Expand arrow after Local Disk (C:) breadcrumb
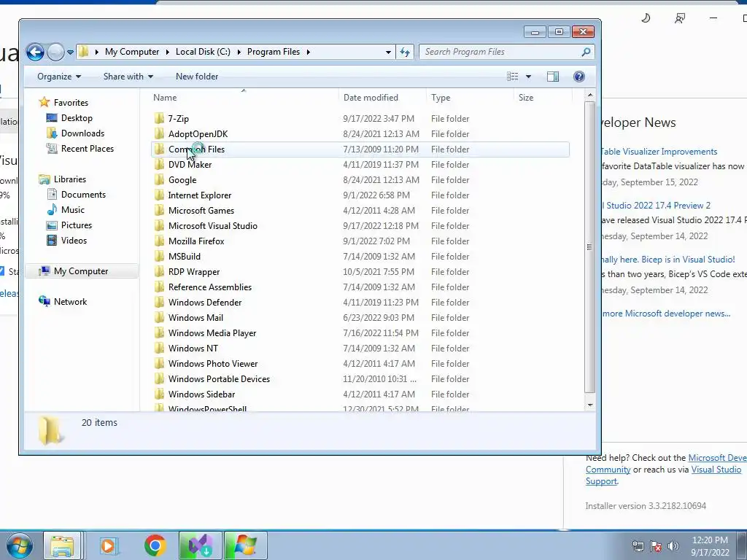747x560 pixels. click(239, 52)
